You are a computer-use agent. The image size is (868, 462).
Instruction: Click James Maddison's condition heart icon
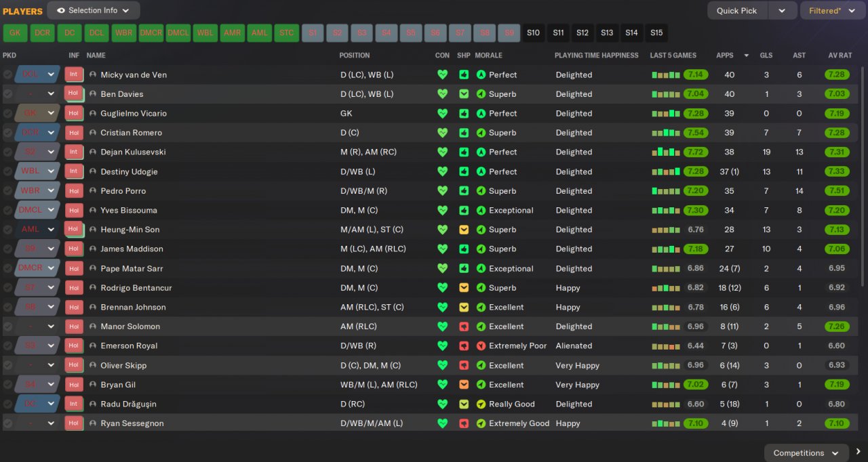[x=443, y=249]
